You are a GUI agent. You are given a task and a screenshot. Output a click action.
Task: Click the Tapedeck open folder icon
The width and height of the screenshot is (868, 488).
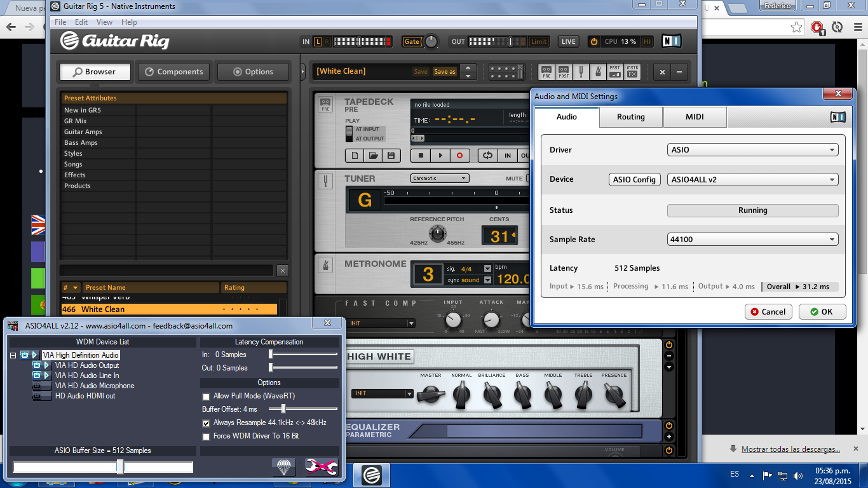click(x=373, y=155)
